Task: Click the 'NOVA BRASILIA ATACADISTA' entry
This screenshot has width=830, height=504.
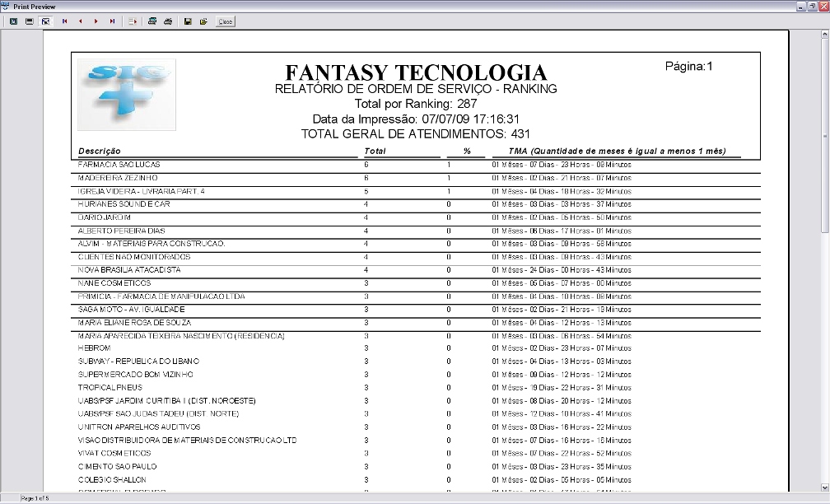Action: click(129, 269)
